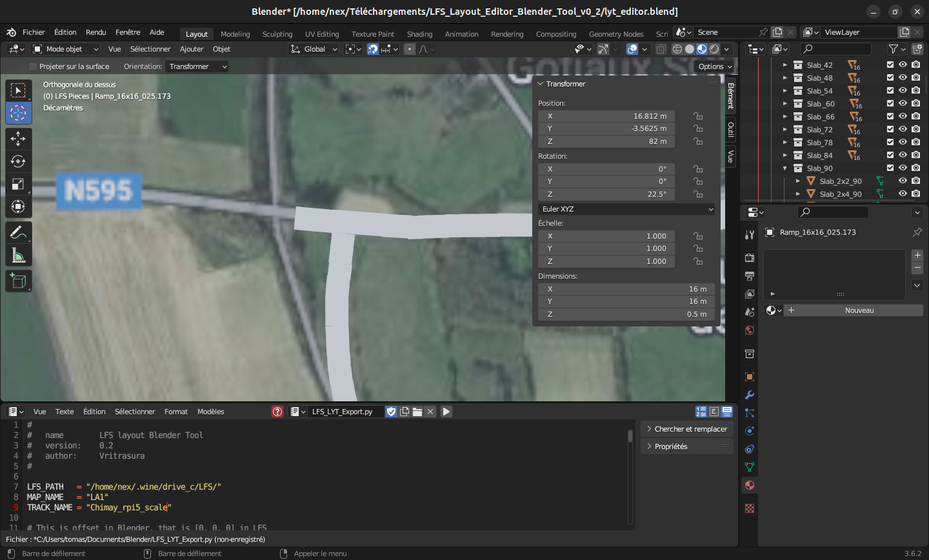Open the Mode objet dropdown
The image size is (929, 560).
pyautogui.click(x=66, y=49)
